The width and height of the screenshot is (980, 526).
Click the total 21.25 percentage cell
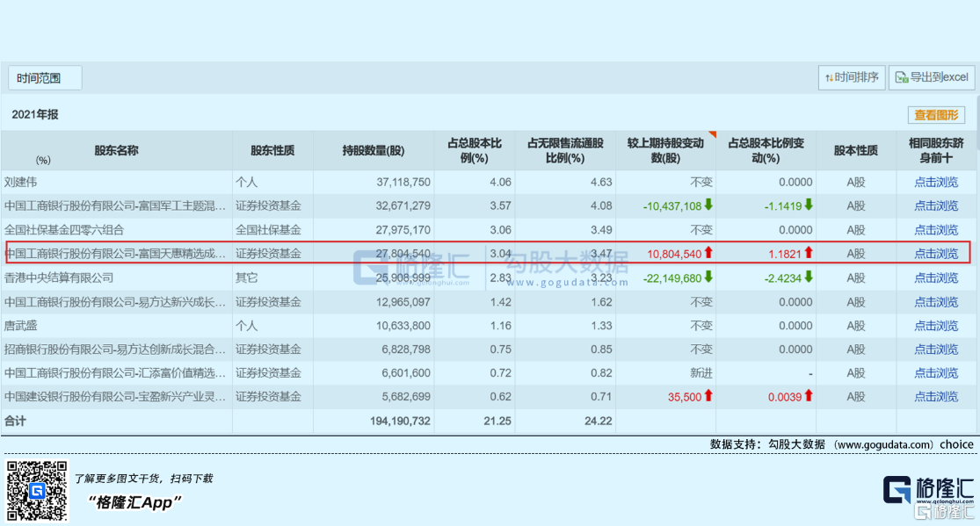point(497,421)
